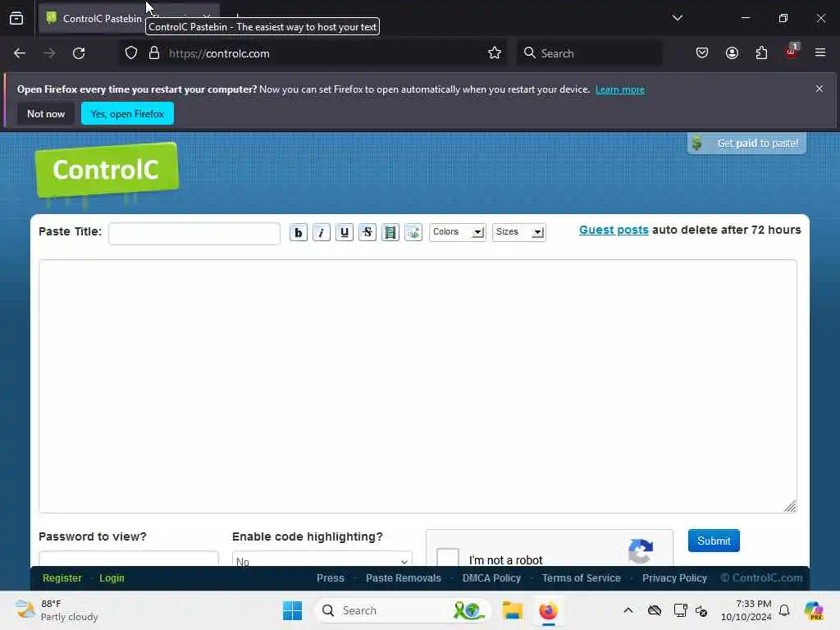Screen dimensions: 840x630
Task: Select the ControlC Pastebin tab
Action: [129, 18]
